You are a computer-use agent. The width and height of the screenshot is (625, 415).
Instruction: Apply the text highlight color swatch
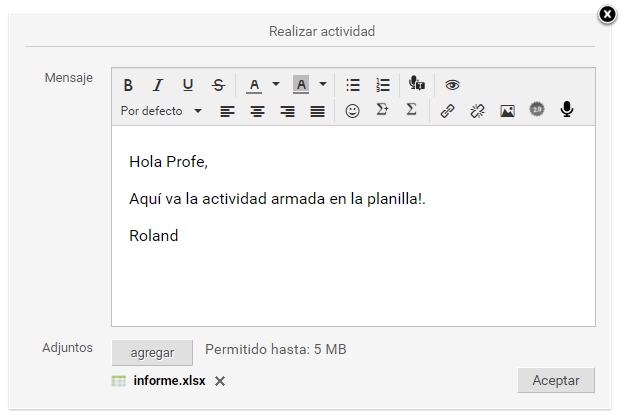pos(301,85)
